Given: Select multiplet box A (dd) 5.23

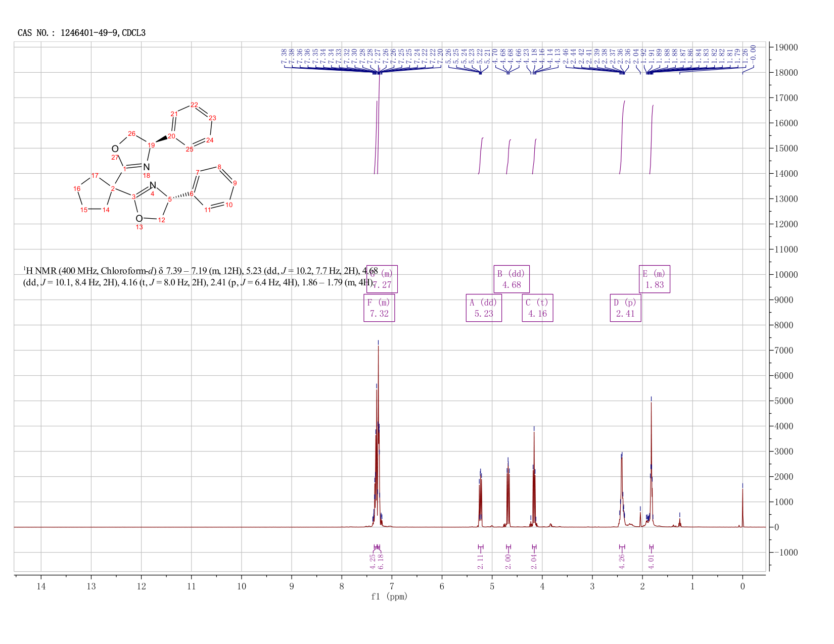Looking at the screenshot, I should pyautogui.click(x=484, y=308).
